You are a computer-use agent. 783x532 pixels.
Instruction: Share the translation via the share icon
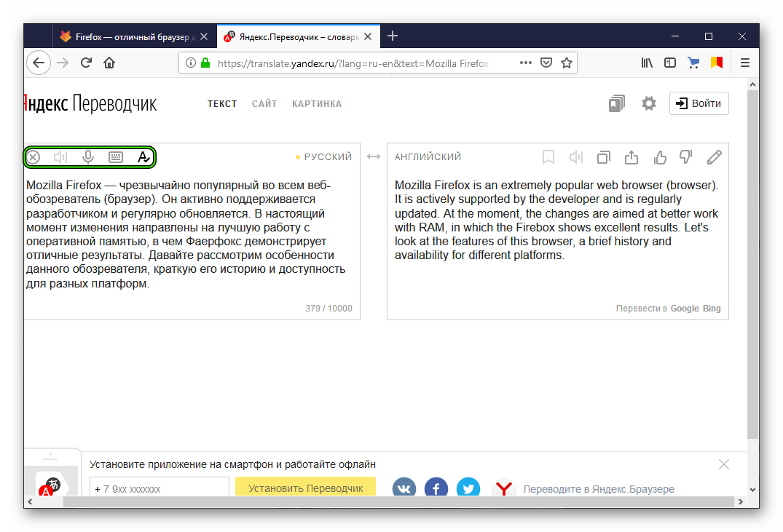[631, 157]
